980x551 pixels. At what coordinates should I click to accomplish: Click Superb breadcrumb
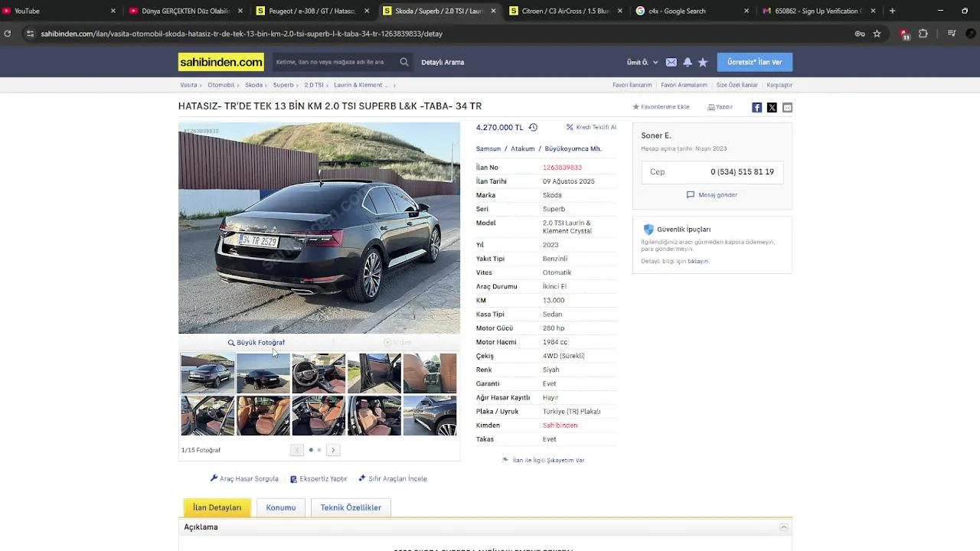[283, 85]
